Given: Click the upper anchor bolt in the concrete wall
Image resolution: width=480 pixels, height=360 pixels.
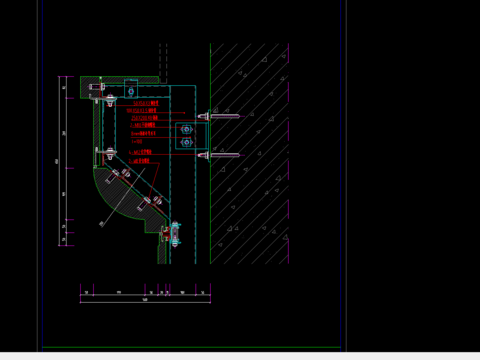Looking at the screenshot, I should (x=219, y=116).
